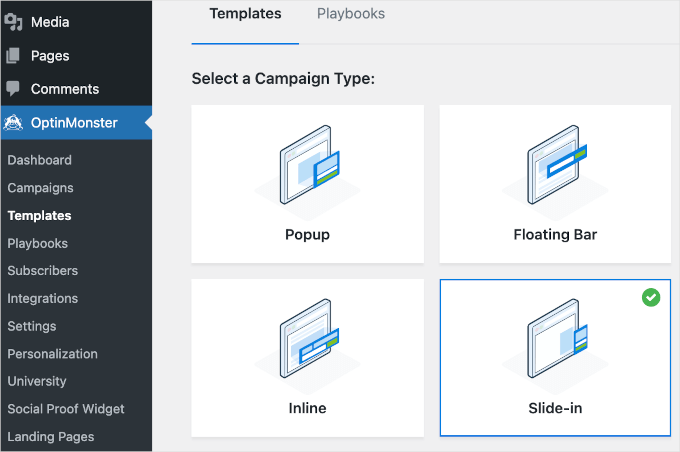Image resolution: width=680 pixels, height=452 pixels.
Task: Open the Templates submenu link in sidebar
Action: pos(39,216)
